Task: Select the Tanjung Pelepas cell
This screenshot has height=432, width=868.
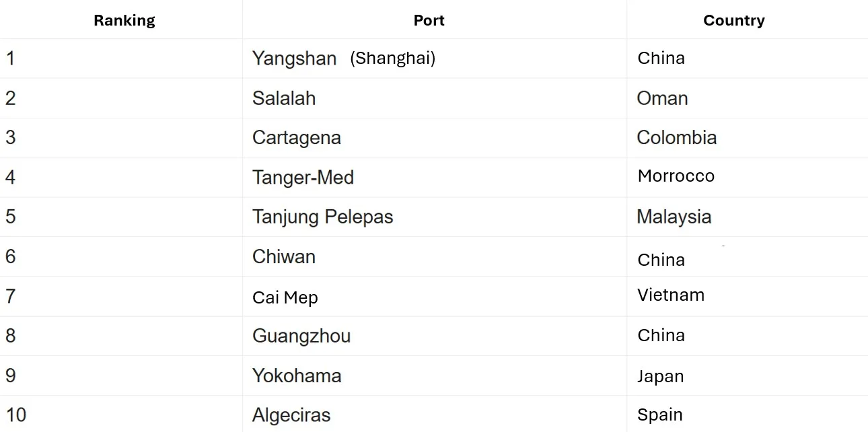Action: (x=322, y=217)
